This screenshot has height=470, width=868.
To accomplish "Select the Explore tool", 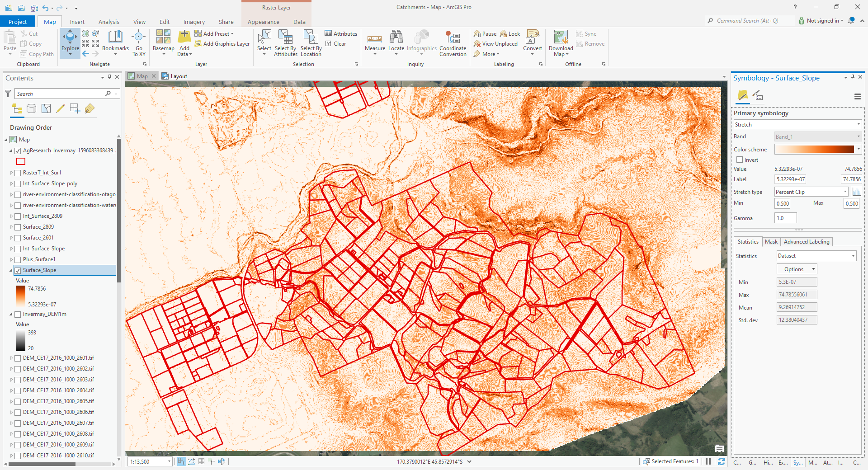I will tap(70, 43).
